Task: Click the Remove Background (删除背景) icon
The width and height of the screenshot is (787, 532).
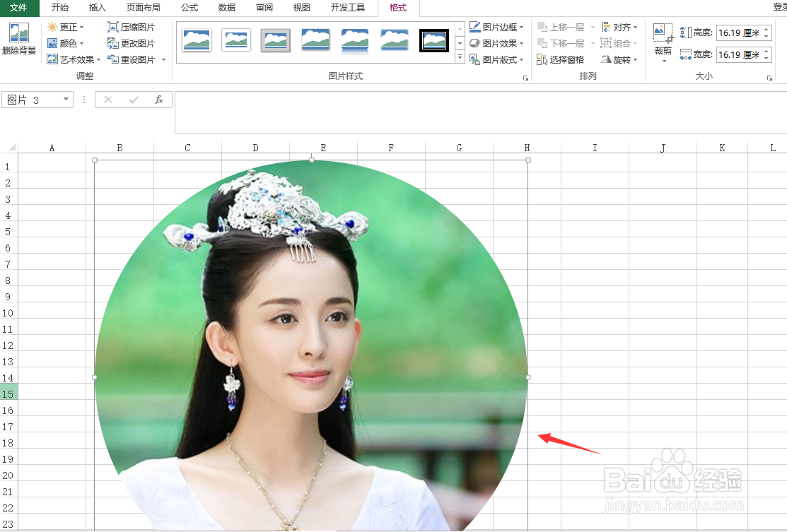Action: point(18,38)
